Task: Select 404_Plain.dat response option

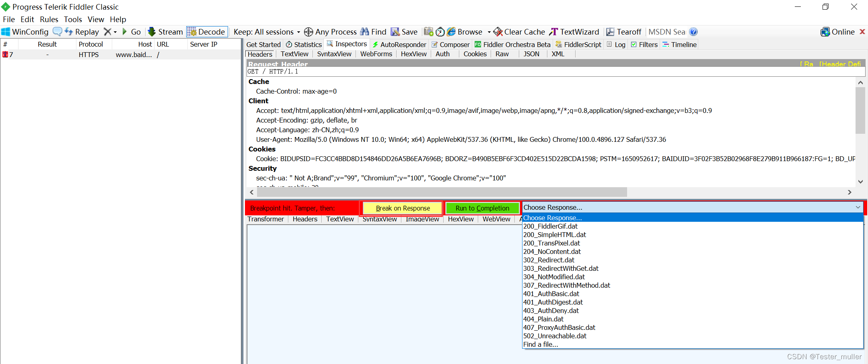Action: click(693, 319)
